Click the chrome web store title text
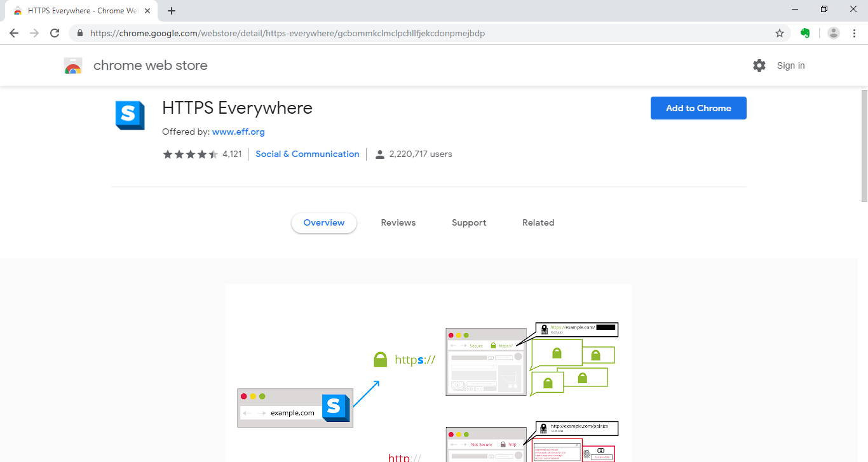This screenshot has height=462, width=868. 150,65
